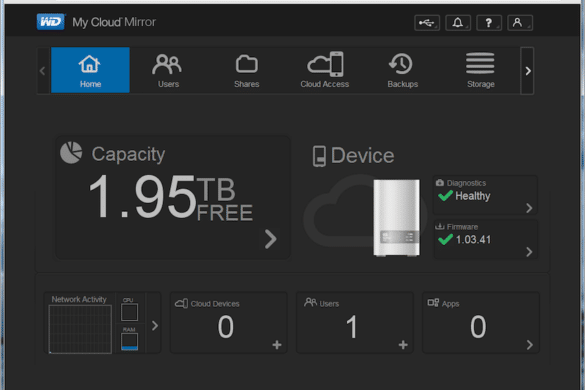
Task: Open the USB devices icon in header
Action: pyautogui.click(x=427, y=23)
